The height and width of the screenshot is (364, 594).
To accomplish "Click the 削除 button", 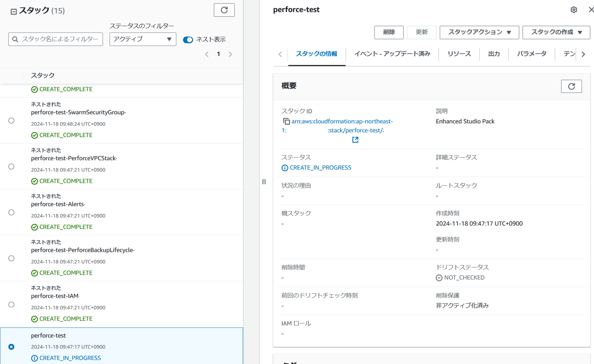I will click(389, 32).
